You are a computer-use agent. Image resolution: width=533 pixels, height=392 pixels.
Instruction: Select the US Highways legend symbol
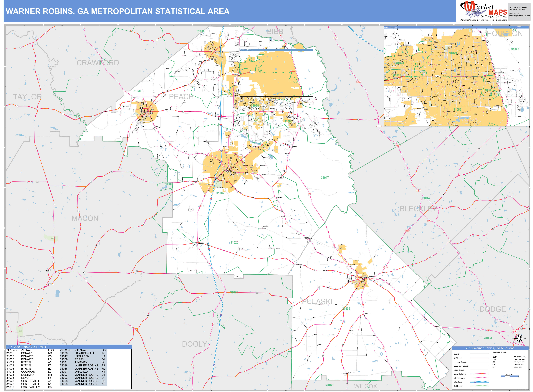[479, 378]
